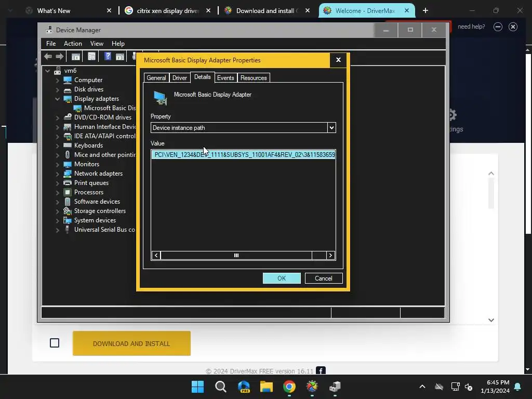Screen dimensions: 532x399
Task: Open the Property dropdown arrow
Action: [x=331, y=128]
